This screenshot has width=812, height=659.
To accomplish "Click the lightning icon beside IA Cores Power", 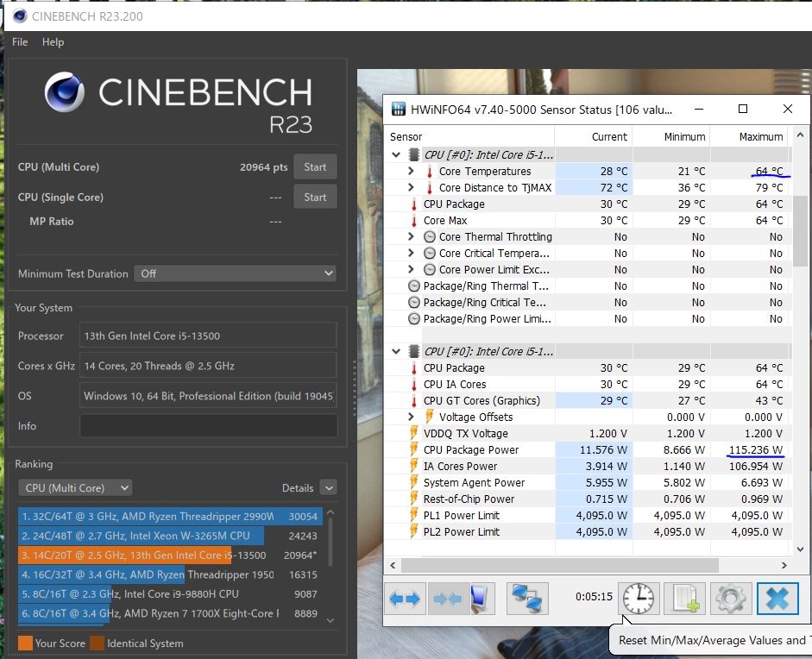I will [x=414, y=466].
